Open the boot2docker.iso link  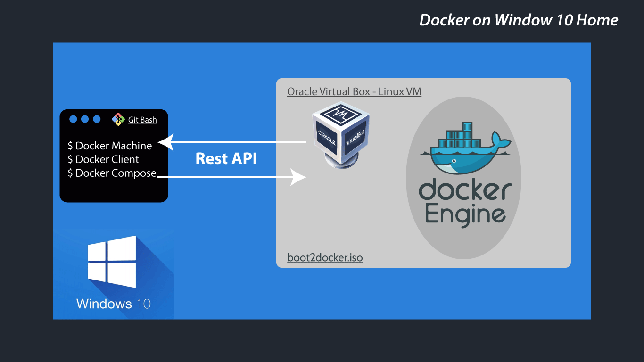coord(325,257)
